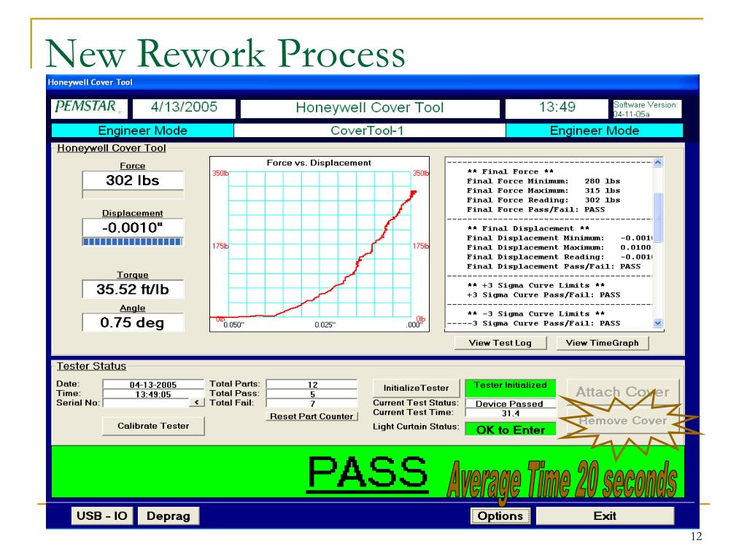Click the Current Test Time value 31.4
Viewport: 747px width, 560px height.
(x=510, y=413)
